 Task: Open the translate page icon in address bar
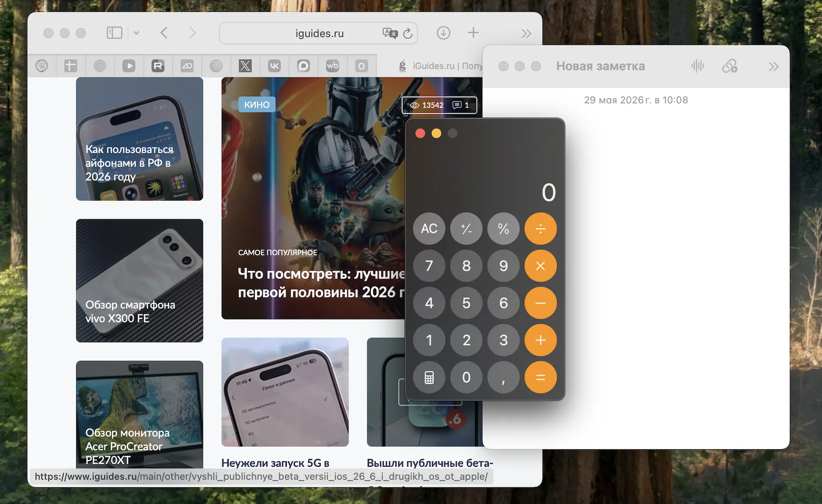(390, 33)
